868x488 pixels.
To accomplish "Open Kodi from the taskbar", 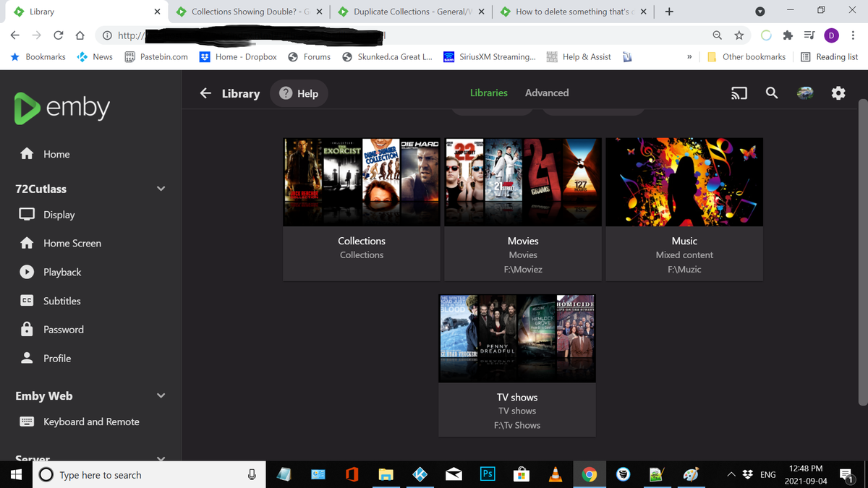I will 420,475.
